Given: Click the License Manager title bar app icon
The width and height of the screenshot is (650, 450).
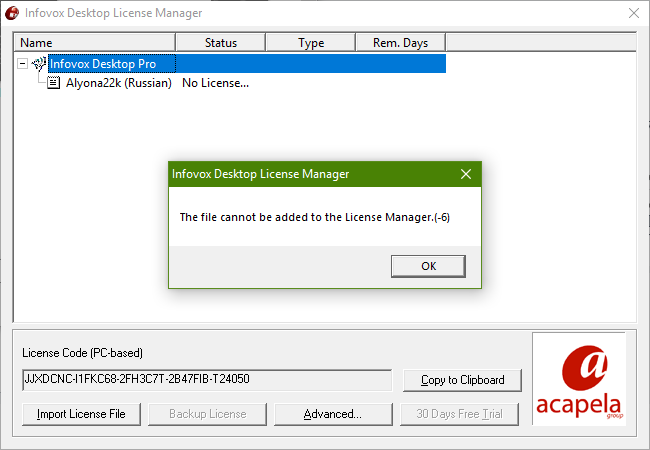Looking at the screenshot, I should point(12,13).
